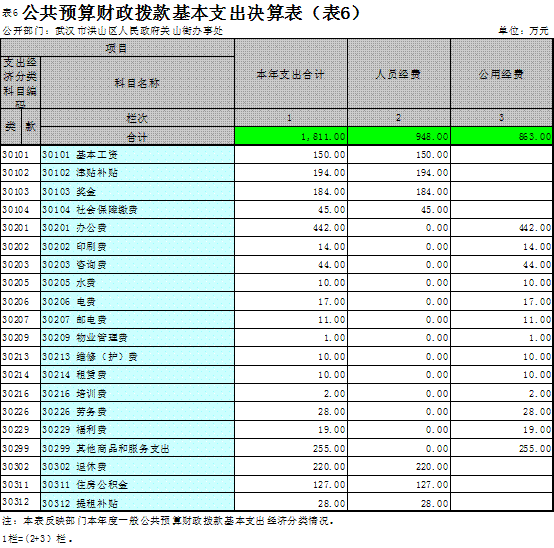Click the 30201 办公费 name cell

(137, 228)
